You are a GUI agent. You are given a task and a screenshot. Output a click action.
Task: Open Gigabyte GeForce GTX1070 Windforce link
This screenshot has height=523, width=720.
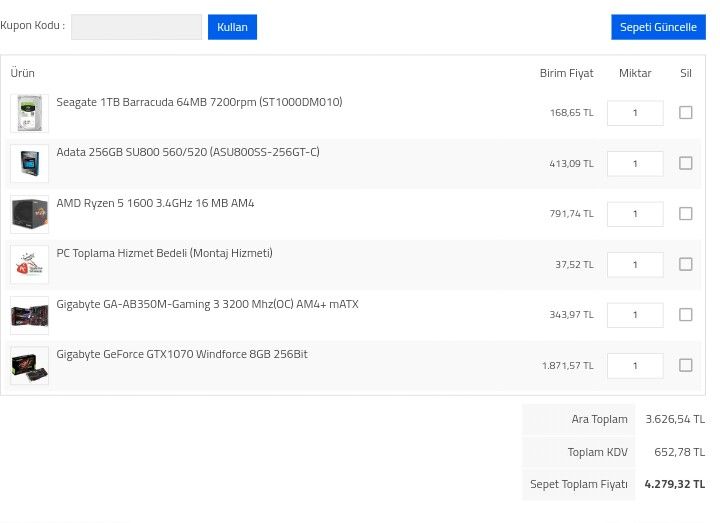click(182, 354)
